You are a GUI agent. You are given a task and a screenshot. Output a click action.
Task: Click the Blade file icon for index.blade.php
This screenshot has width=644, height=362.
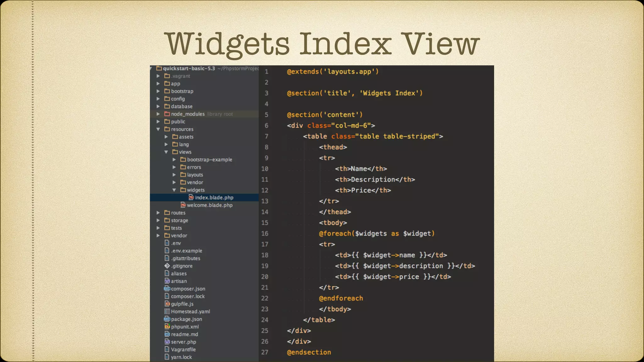[x=191, y=197]
